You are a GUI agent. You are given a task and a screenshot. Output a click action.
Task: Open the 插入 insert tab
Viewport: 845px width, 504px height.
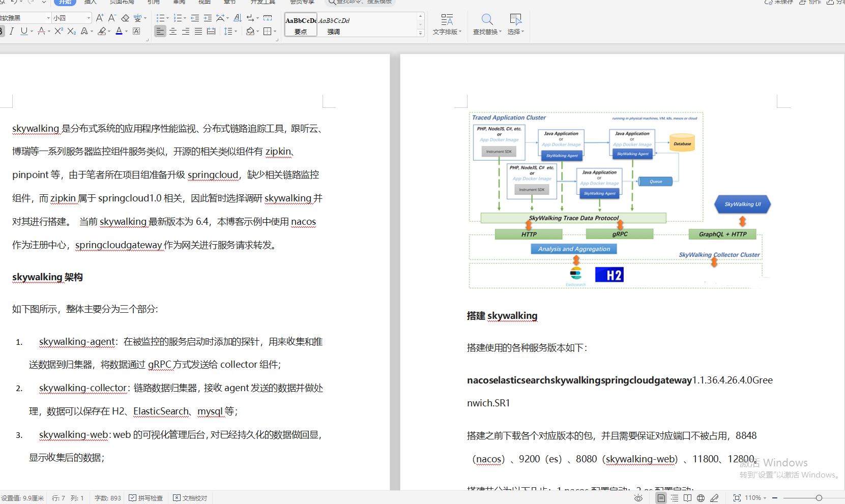[90, 2]
